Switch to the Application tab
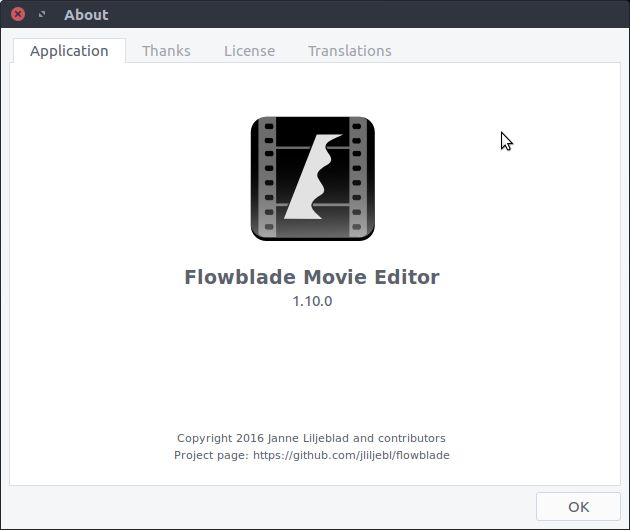This screenshot has height=530, width=630. tap(70, 51)
